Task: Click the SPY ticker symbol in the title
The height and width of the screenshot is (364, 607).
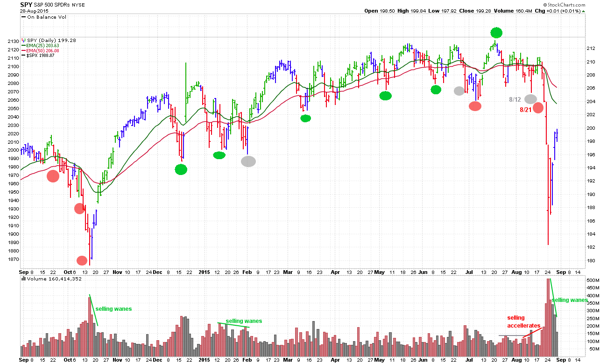Action: [x=26, y=4]
